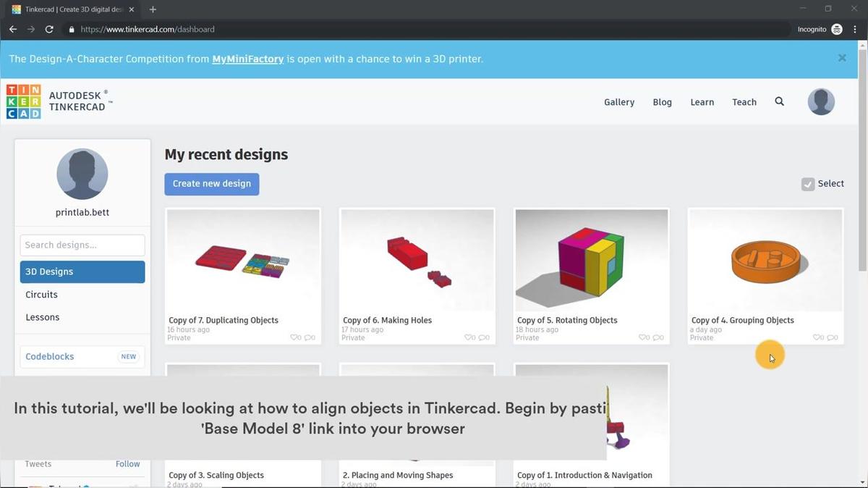
Task: Open 'Copy of 3. Scaling Objects' title
Action: pos(216,475)
